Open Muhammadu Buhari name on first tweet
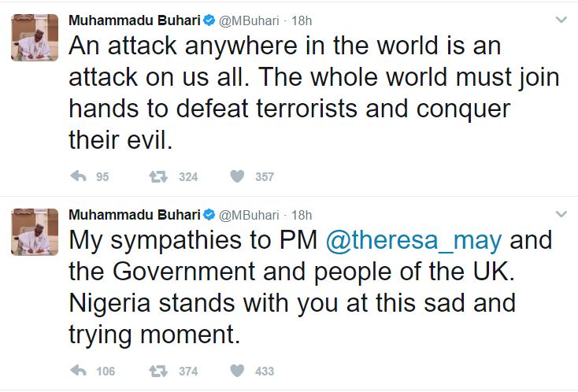 pyautogui.click(x=134, y=19)
